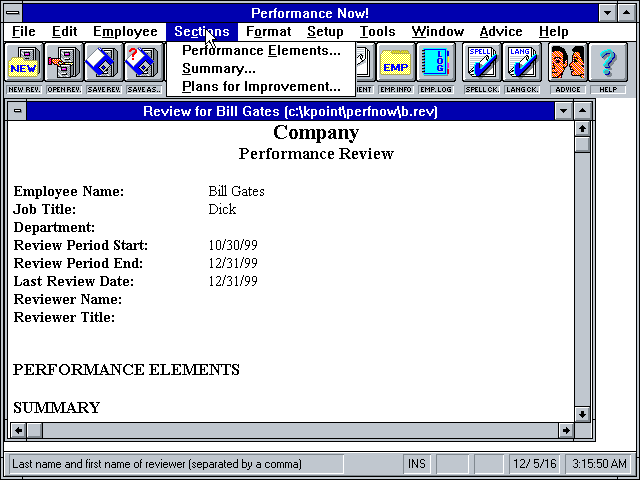The width and height of the screenshot is (640, 480).
Task: Click the 3:15:50 AM clock in status bar
Action: click(x=599, y=464)
